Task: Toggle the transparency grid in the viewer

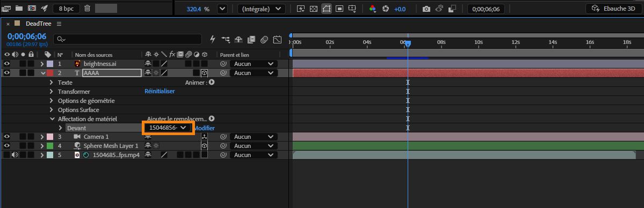Action: click(313, 9)
